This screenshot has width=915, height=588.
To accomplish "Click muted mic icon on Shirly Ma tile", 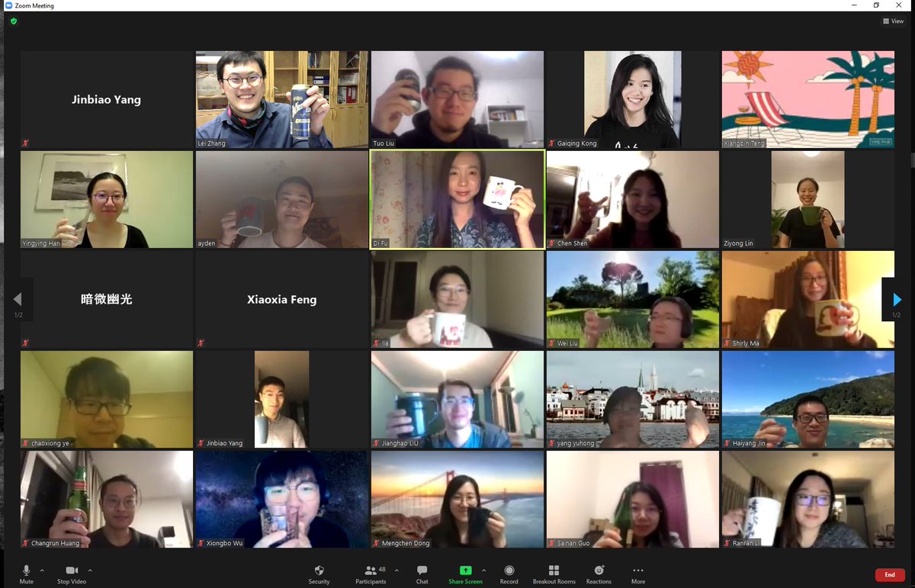I will pyautogui.click(x=727, y=343).
